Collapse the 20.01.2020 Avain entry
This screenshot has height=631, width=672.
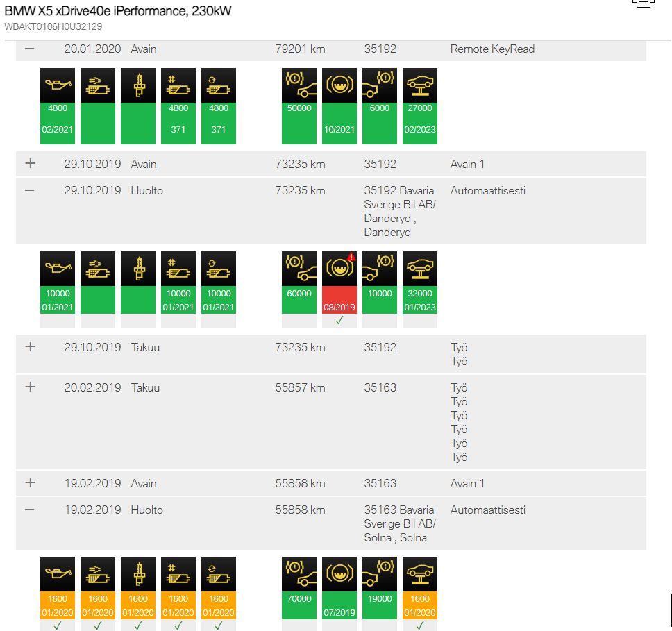30,49
